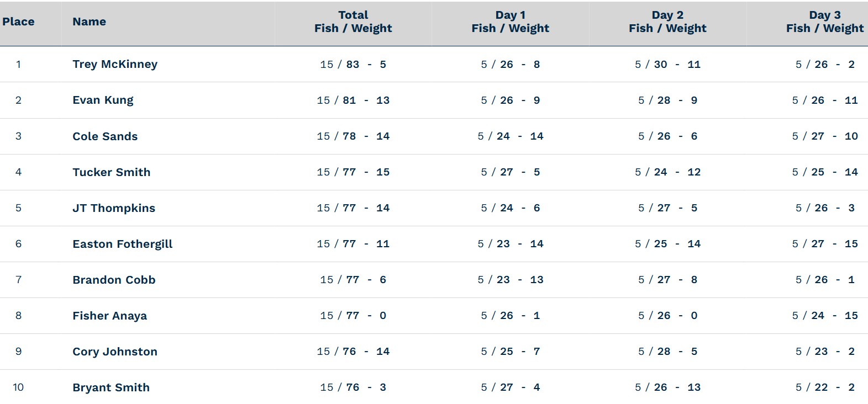Screen dimensions: 868x404
Task: Open Bryant Smith's profile link
Action: (x=111, y=387)
